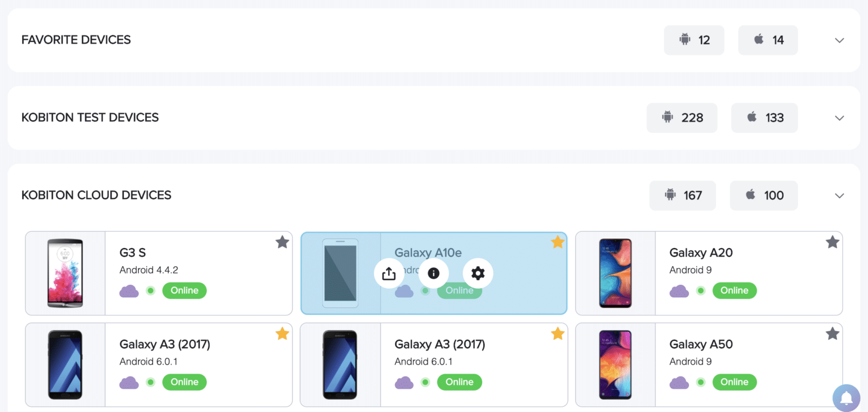Click the G3 S phone thumbnail
Screen dimensions: 868x412
(65, 273)
